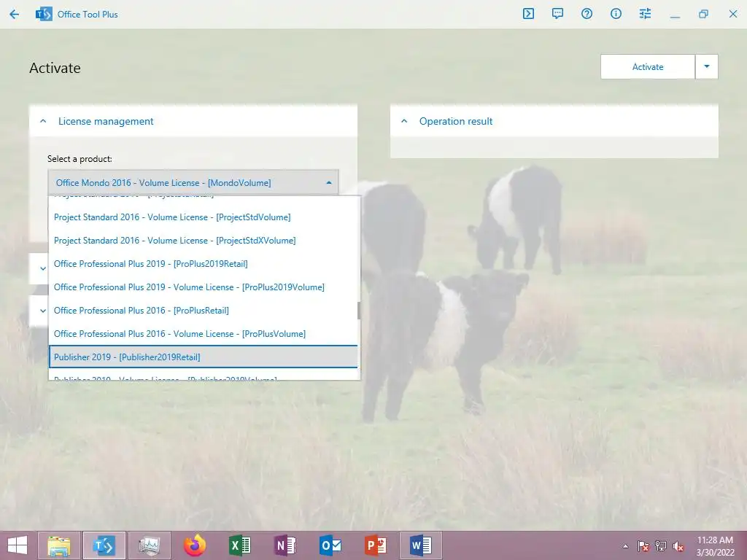
Task: Go back with the back arrow
Action: (15, 15)
